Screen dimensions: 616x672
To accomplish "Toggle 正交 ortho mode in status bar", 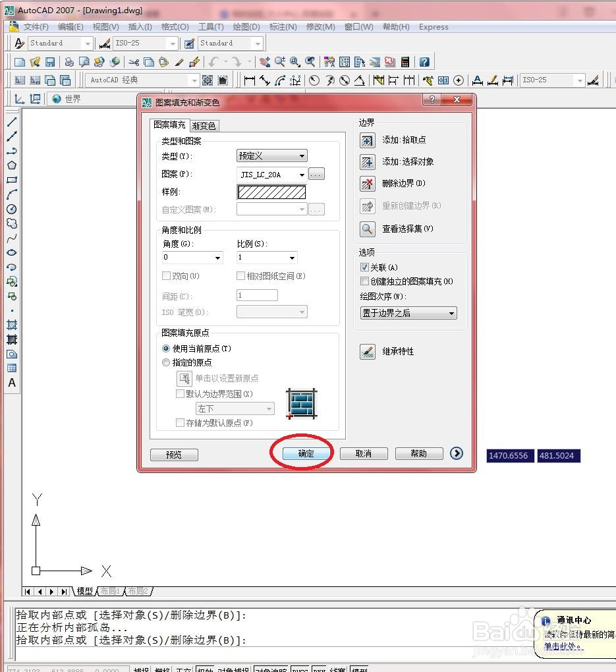I will point(184,669).
